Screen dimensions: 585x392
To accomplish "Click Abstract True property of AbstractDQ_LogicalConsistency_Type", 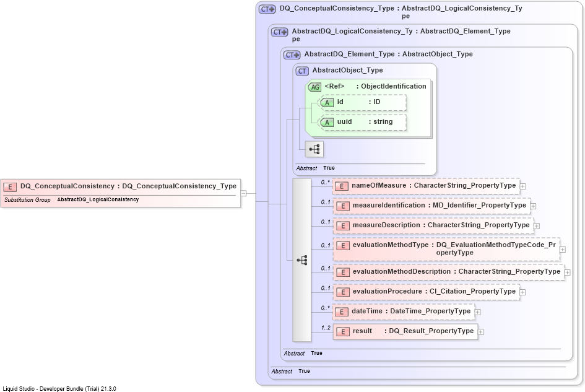I will click(290, 371).
